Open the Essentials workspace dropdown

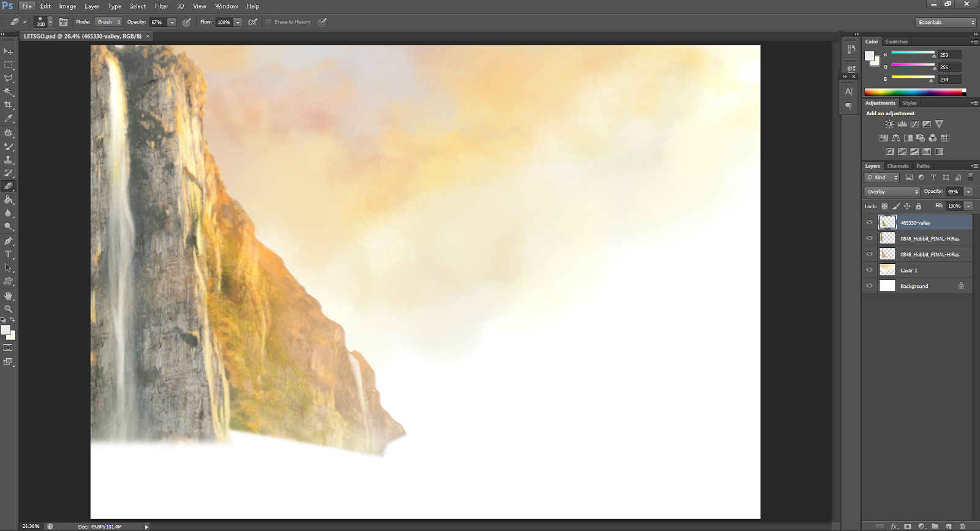[x=946, y=22]
